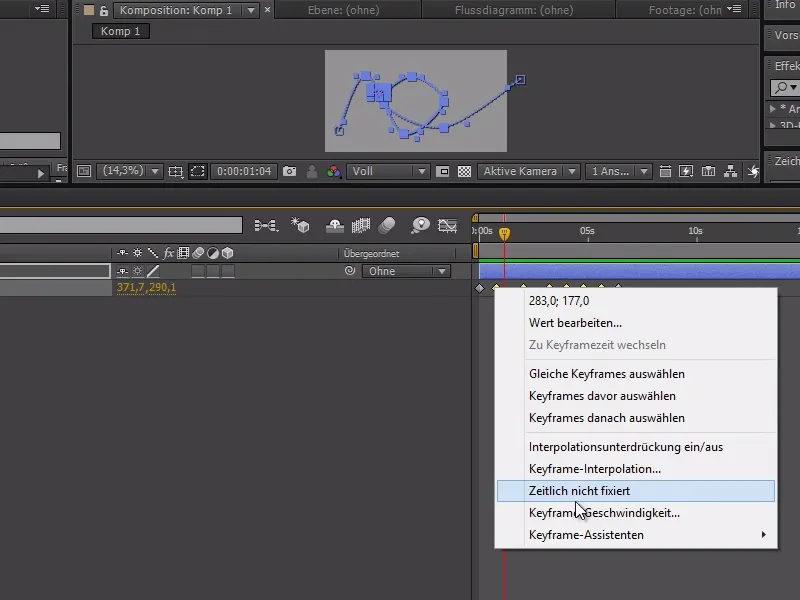
Task: Click the show snapshot person icon
Action: point(311,171)
